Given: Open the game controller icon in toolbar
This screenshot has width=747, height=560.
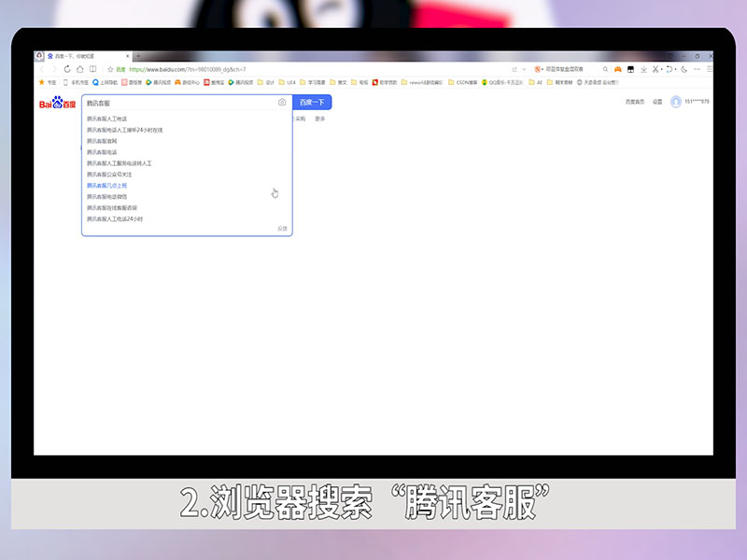Looking at the screenshot, I should tap(618, 69).
